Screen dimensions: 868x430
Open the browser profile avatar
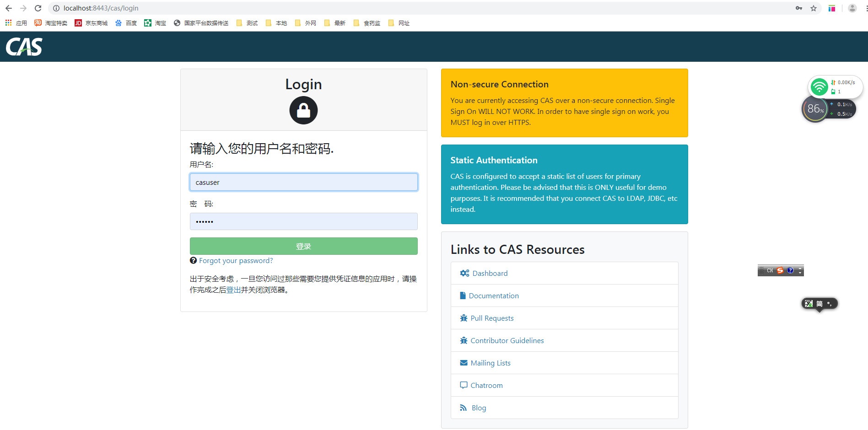[852, 8]
